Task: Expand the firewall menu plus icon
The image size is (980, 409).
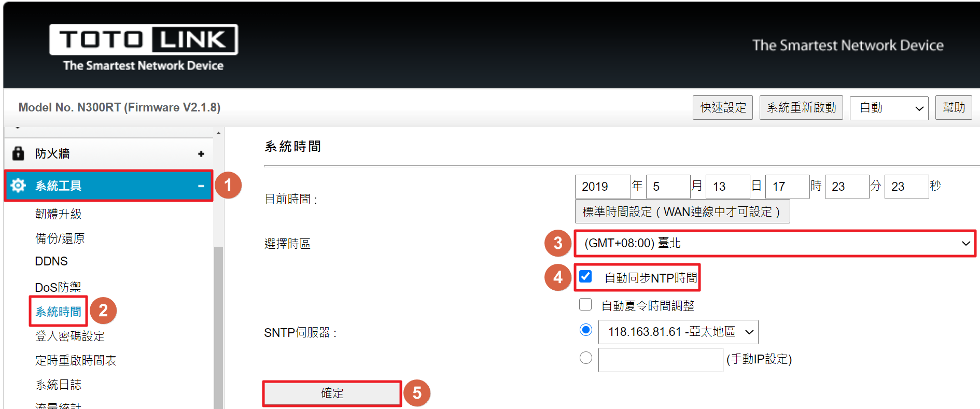Action: click(201, 154)
